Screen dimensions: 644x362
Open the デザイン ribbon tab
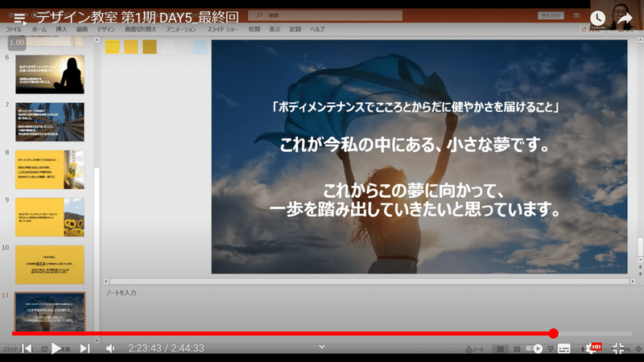(x=106, y=30)
